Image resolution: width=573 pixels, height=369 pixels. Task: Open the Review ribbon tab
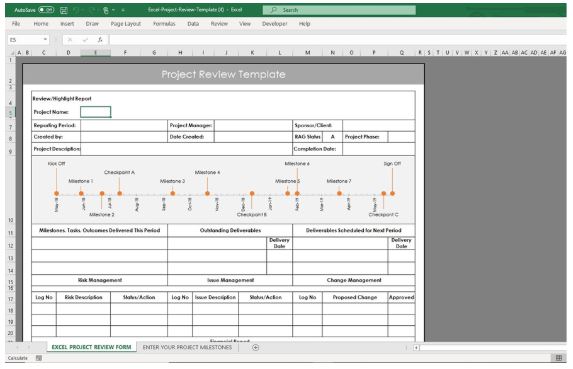tap(219, 24)
